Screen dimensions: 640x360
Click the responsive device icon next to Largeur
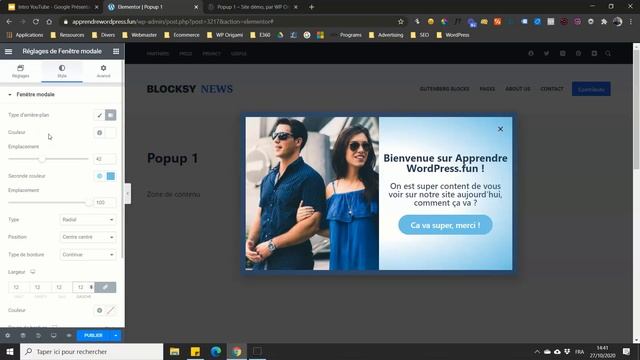tap(33, 272)
